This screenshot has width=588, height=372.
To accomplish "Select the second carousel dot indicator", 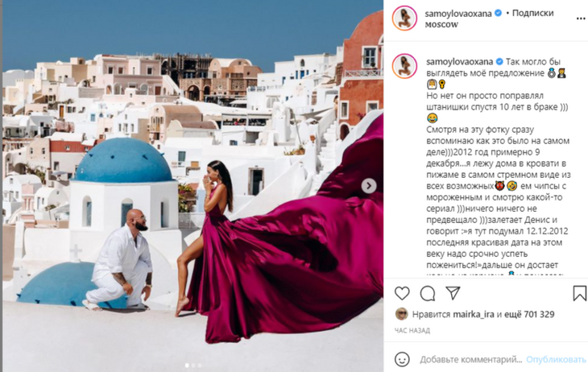I will [193, 365].
